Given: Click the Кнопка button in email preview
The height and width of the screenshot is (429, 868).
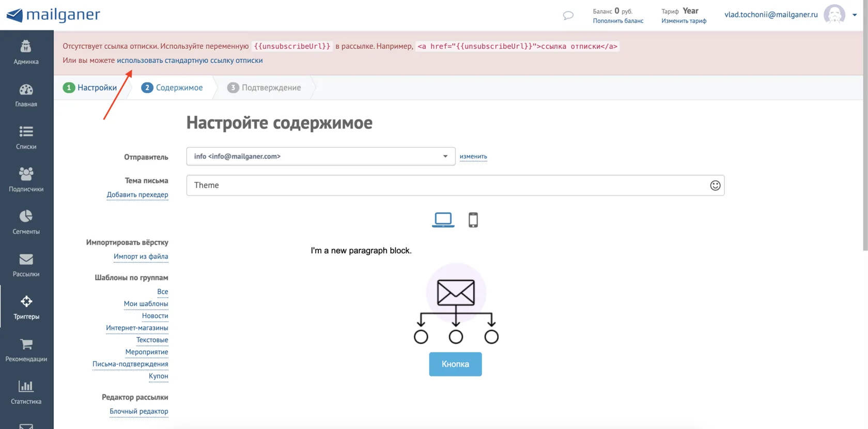Looking at the screenshot, I should pyautogui.click(x=455, y=364).
